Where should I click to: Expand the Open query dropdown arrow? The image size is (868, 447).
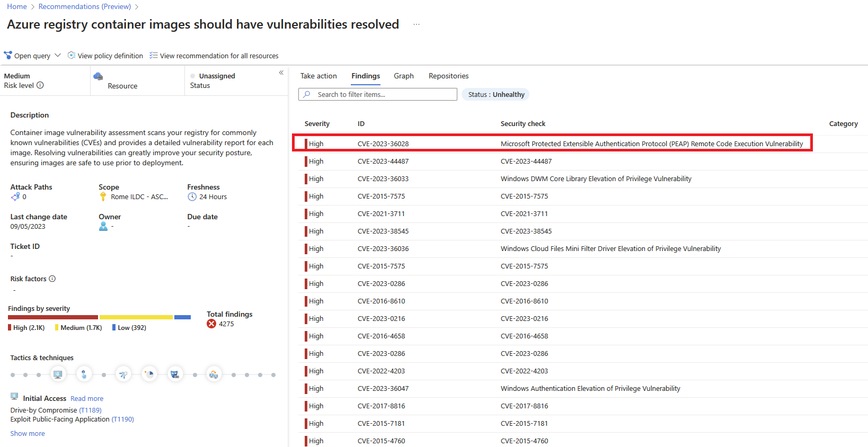58,55
